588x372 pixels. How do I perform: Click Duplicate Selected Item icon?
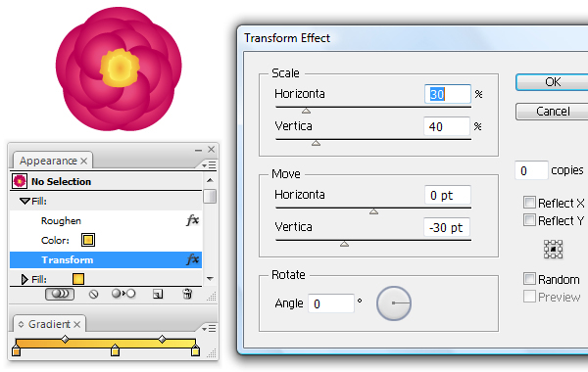point(158,295)
